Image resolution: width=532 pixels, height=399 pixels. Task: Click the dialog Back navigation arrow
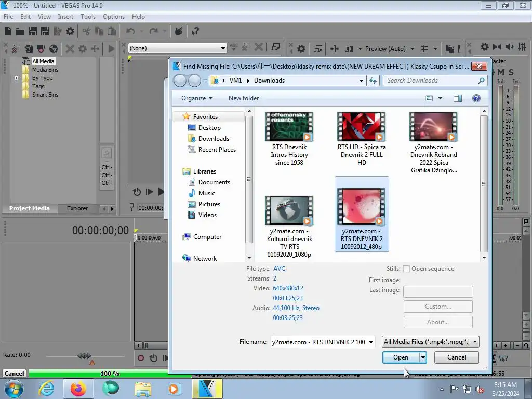click(x=180, y=81)
